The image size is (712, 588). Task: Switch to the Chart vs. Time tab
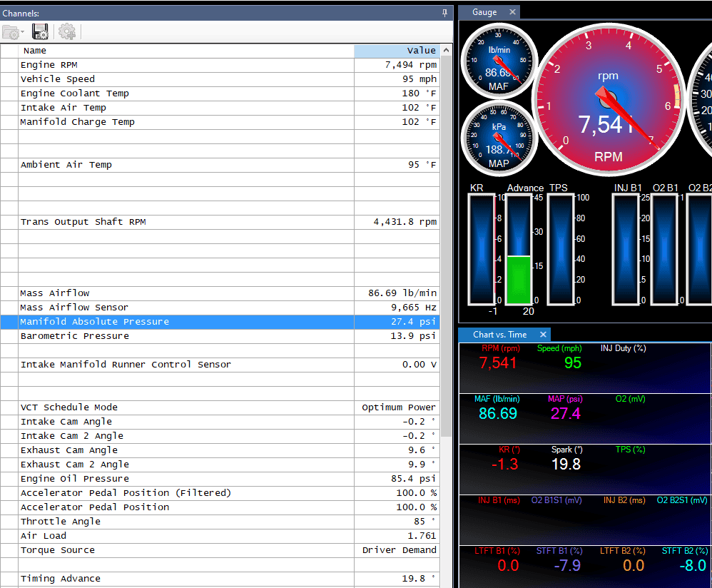(x=499, y=335)
